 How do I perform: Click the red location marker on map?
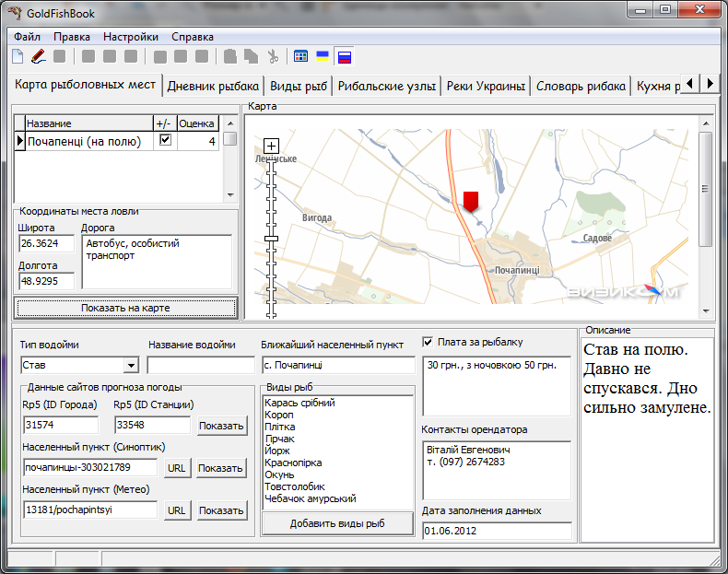tap(471, 202)
